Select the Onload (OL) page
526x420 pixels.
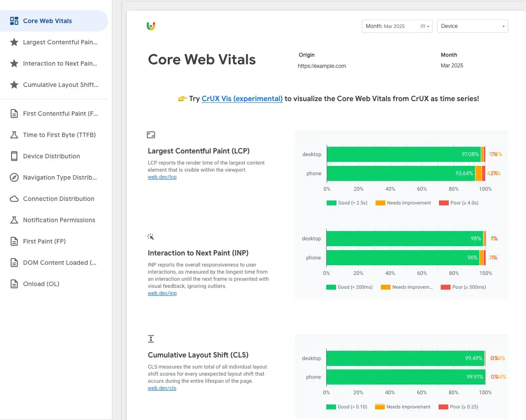pos(41,284)
